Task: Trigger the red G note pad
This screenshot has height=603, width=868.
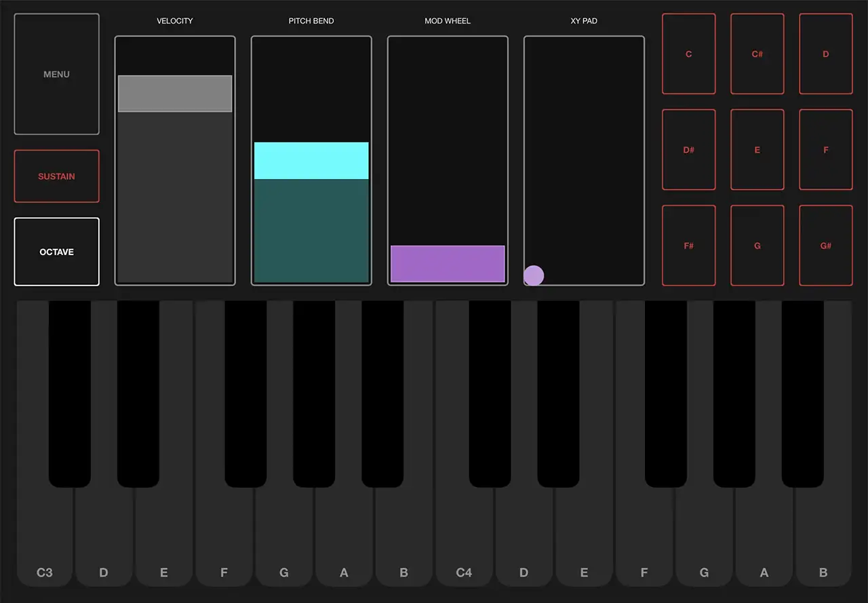Action: coord(757,246)
